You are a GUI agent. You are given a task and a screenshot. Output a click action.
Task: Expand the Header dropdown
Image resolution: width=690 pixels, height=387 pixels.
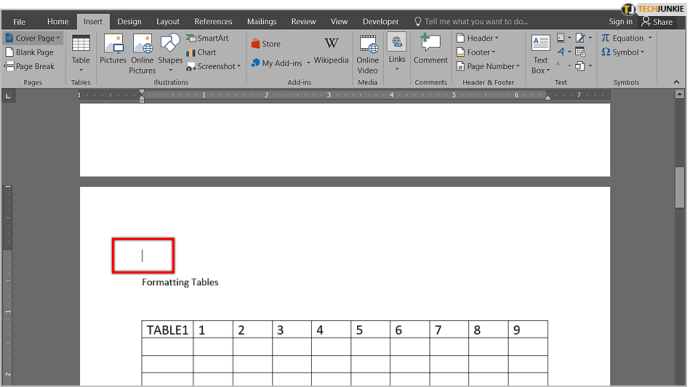coord(477,38)
